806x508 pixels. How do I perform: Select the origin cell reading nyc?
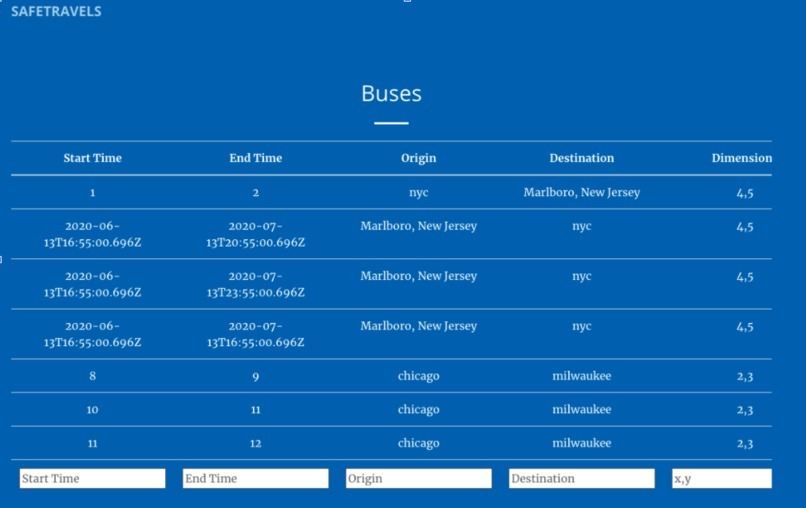[x=418, y=192]
